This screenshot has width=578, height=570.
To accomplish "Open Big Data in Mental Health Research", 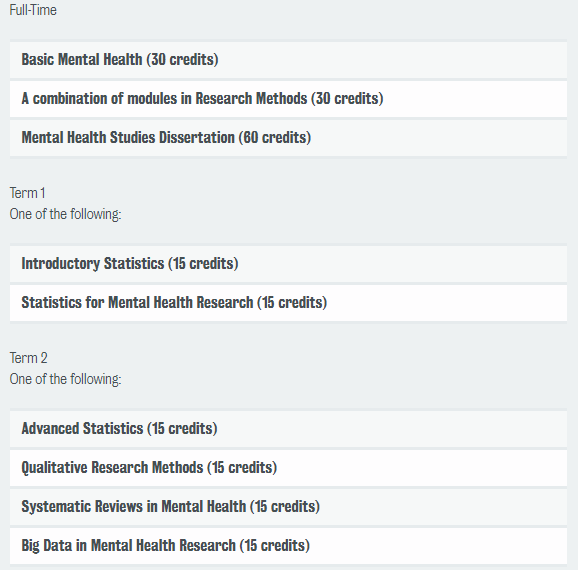I will tap(288, 546).
